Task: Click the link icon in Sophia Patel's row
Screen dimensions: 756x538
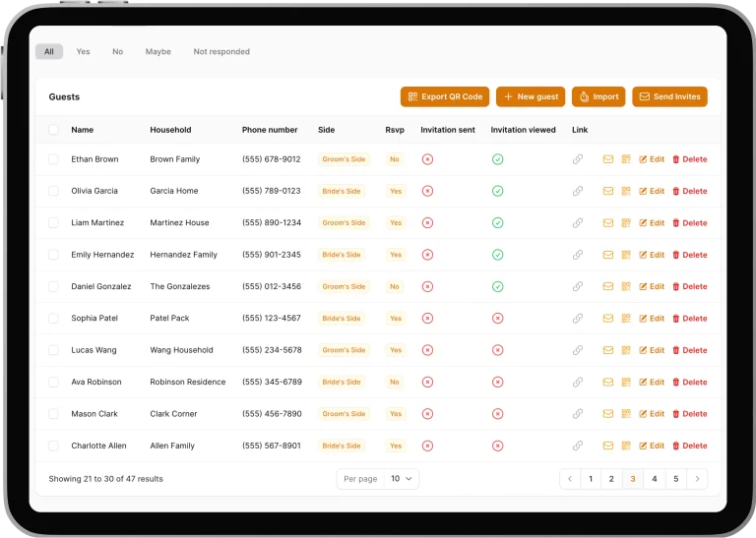Action: [578, 319]
